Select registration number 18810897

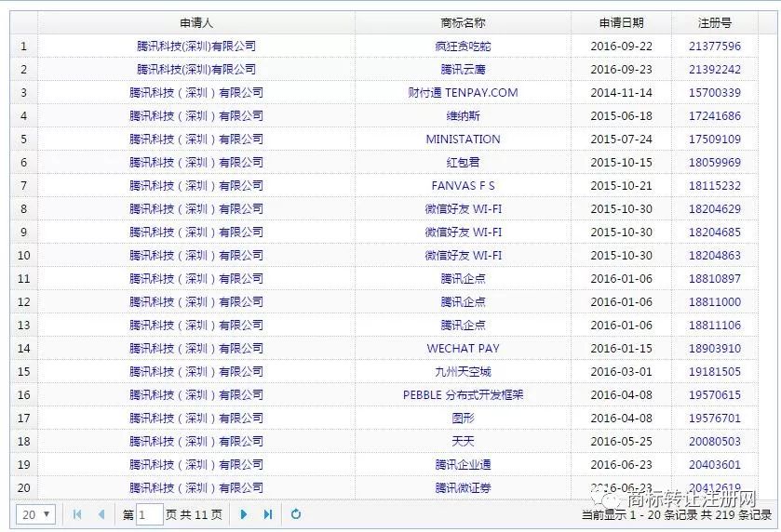coord(715,279)
